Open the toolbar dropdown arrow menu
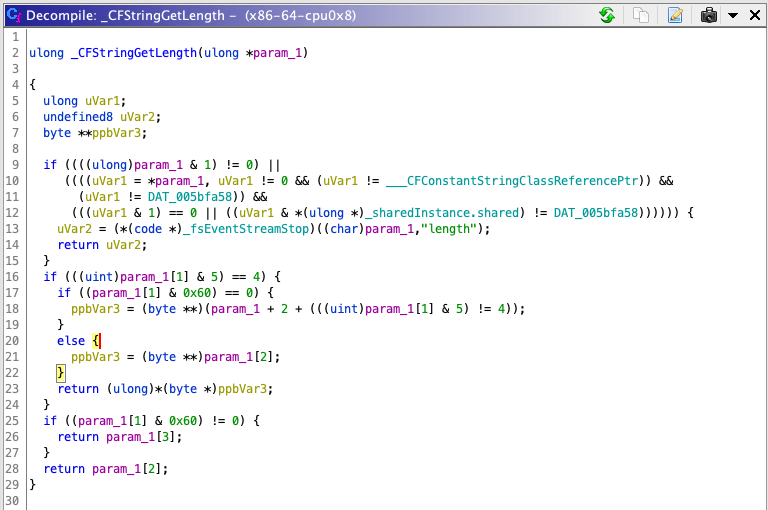The image size is (768, 510). tap(732, 15)
